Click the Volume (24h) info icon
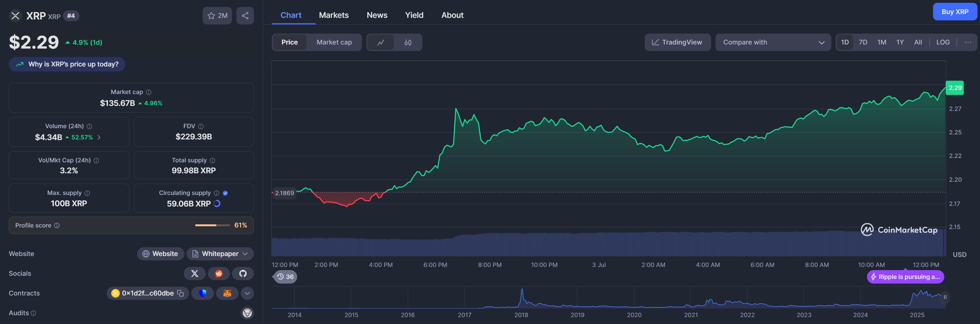 pos(90,126)
